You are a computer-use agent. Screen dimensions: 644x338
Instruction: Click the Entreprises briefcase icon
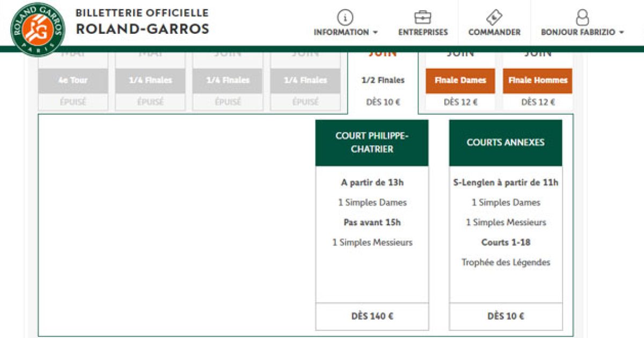[x=422, y=17]
